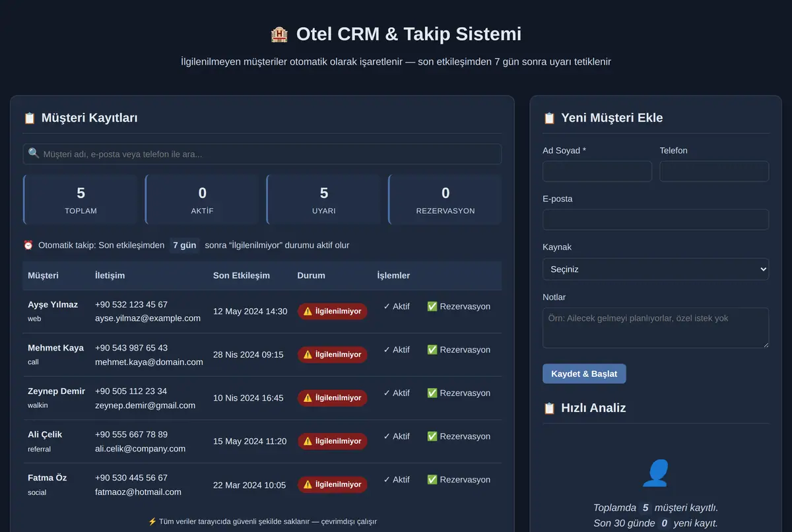
Task: Click date 10 Nis 2024 16:45
Action: pos(248,398)
